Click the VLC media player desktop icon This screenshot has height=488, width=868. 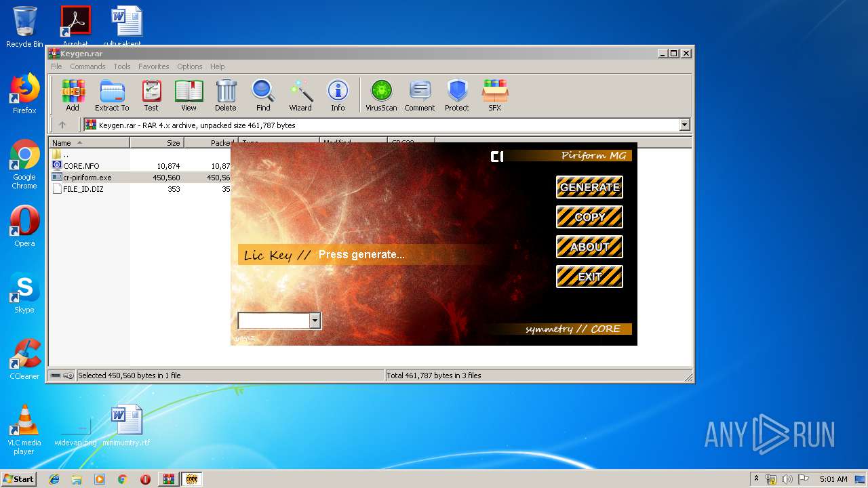coord(24,430)
